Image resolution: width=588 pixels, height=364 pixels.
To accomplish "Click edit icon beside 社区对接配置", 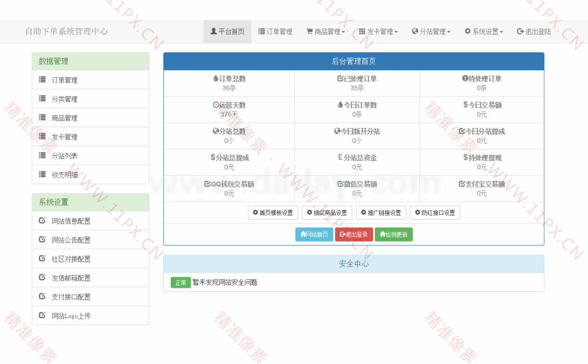I will pos(42,258).
